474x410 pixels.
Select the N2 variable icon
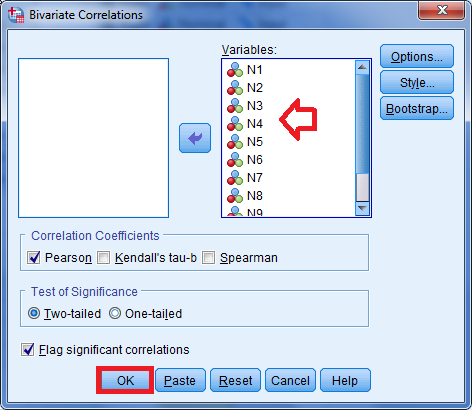tap(235, 88)
